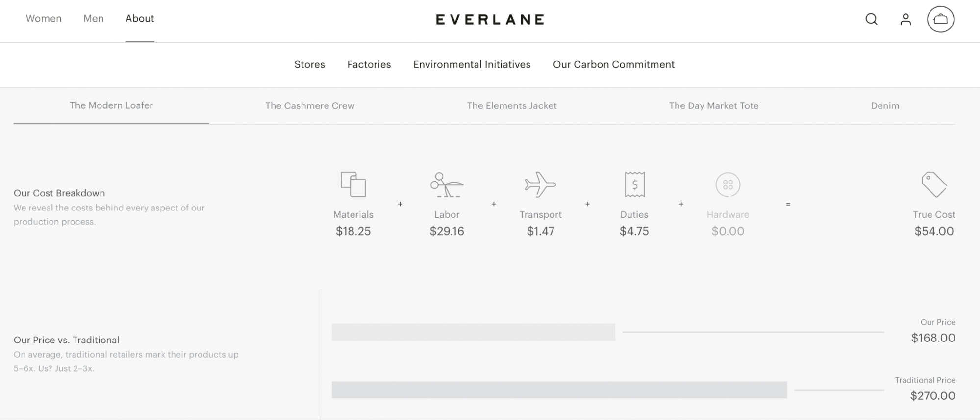Click the Duties receipt icon
The height and width of the screenshot is (420, 980).
pos(634,184)
